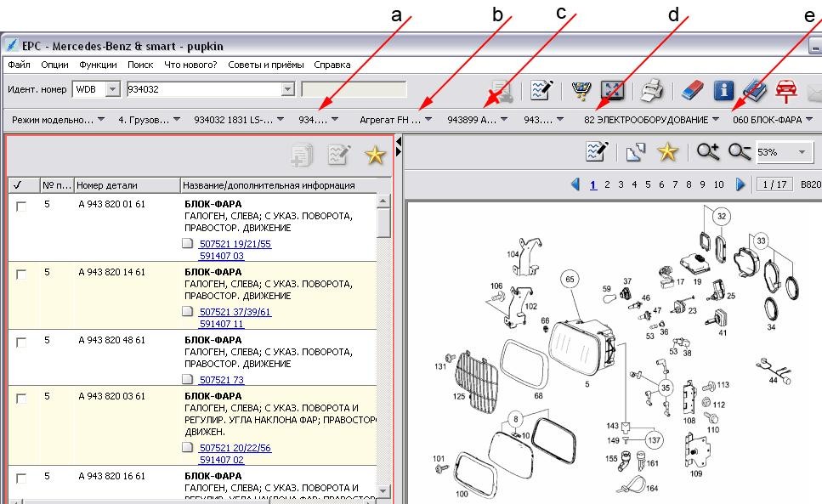
Task: Select the eraser icon
Action: 693,90
